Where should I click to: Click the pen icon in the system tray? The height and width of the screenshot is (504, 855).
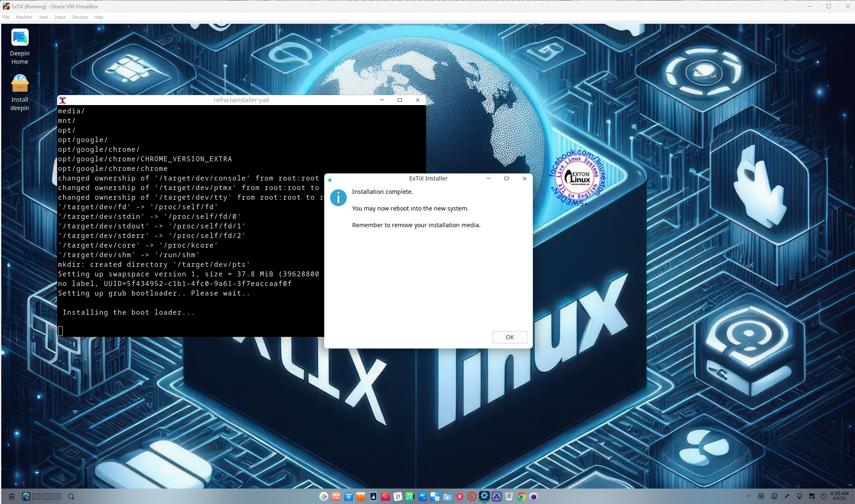[x=787, y=496]
